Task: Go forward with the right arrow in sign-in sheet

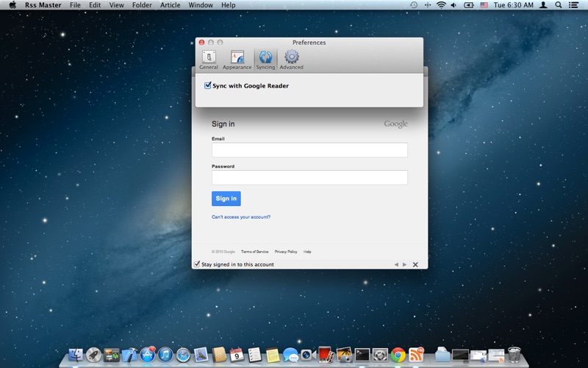Action: 405,264
